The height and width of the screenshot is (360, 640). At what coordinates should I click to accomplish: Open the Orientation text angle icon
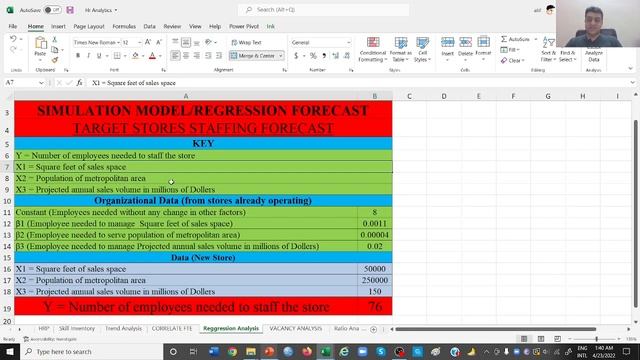209,42
